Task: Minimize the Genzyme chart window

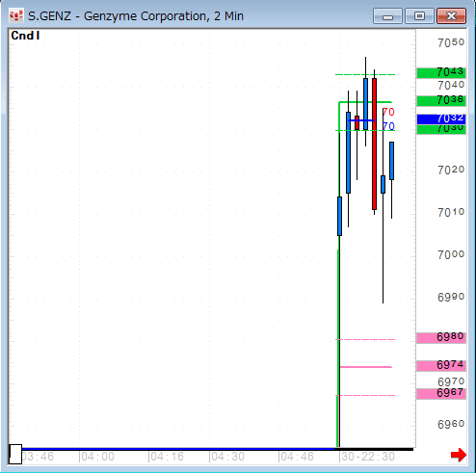Action: [387, 16]
